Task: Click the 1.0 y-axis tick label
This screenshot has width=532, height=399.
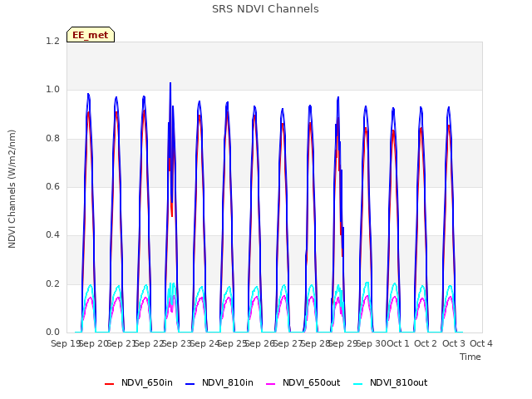Action: point(52,90)
